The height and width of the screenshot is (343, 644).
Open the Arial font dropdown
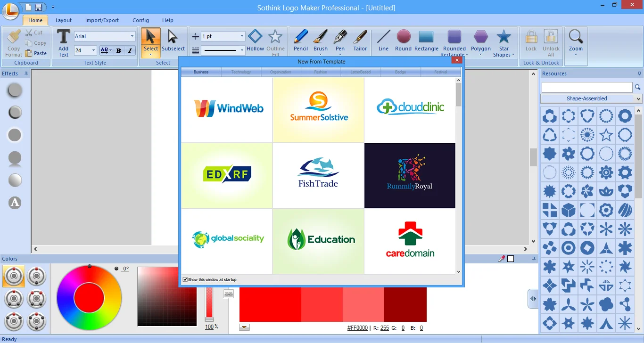tap(132, 36)
